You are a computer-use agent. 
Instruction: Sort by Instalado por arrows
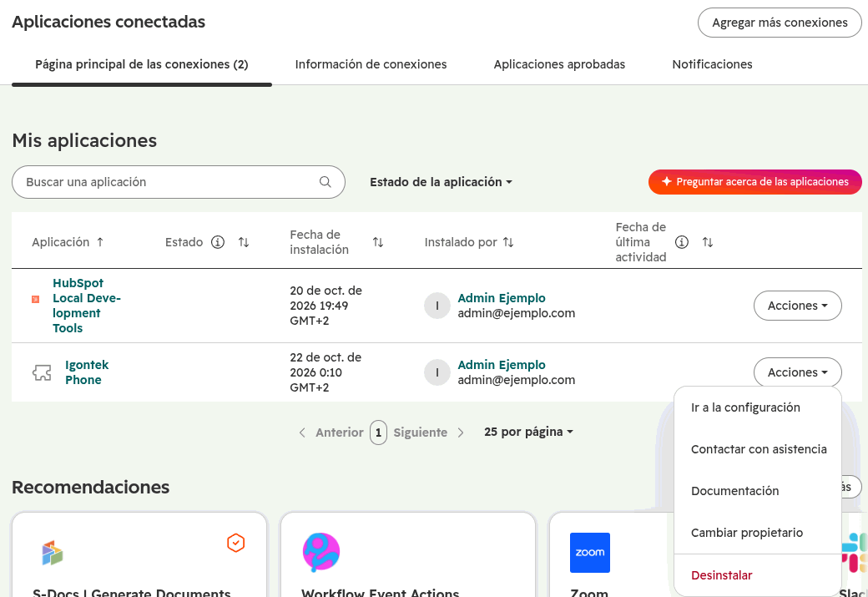pos(508,242)
